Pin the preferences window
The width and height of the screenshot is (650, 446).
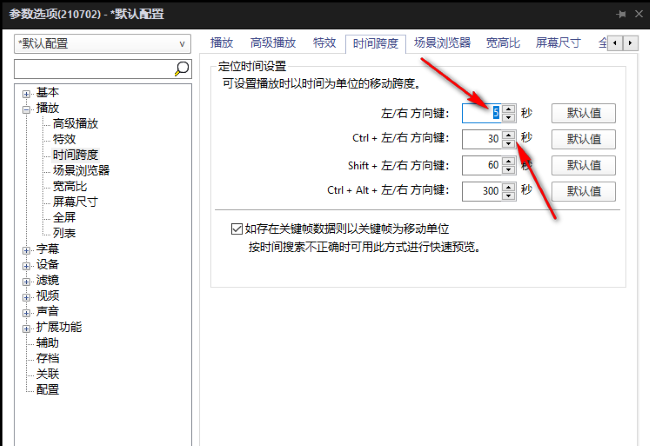point(621,14)
